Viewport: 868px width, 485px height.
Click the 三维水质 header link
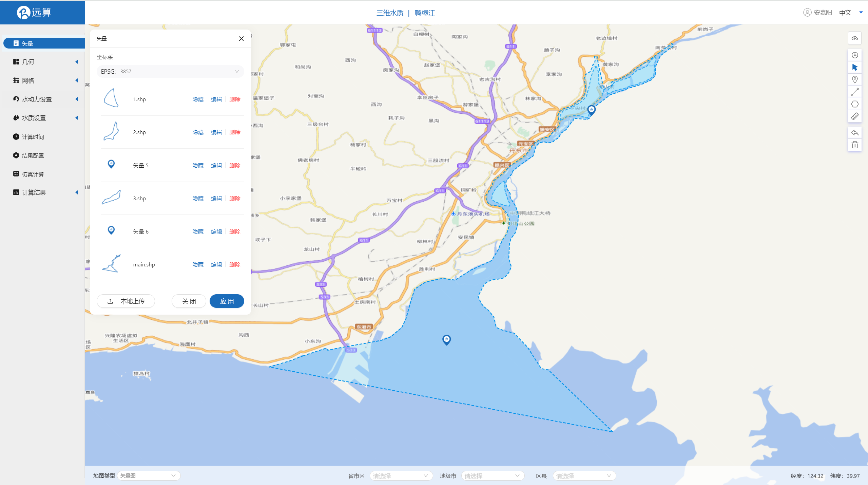390,13
